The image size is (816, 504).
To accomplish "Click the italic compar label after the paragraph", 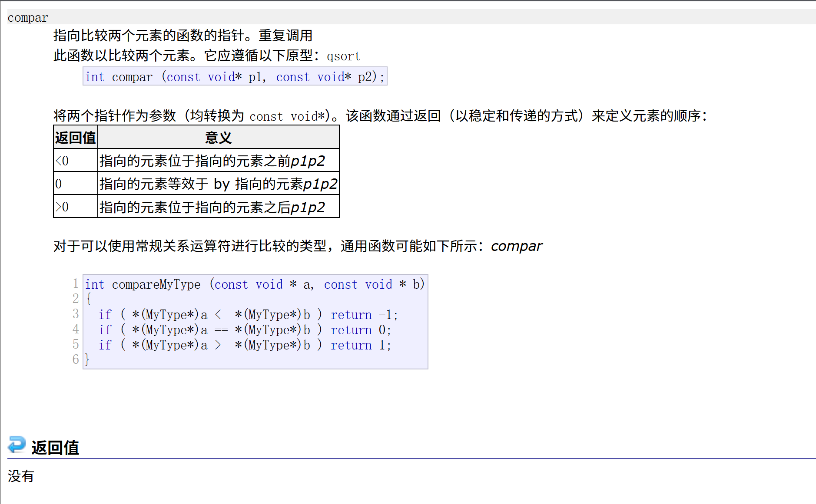I will tap(516, 246).
